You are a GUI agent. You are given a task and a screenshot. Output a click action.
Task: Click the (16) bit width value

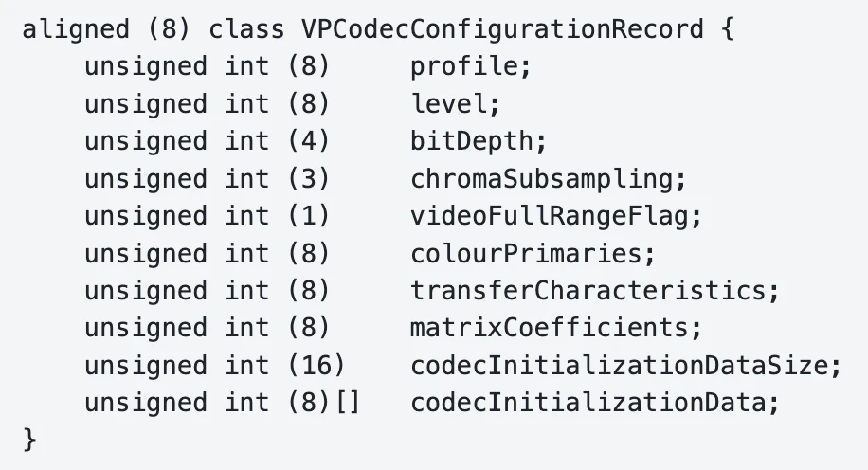point(316,366)
